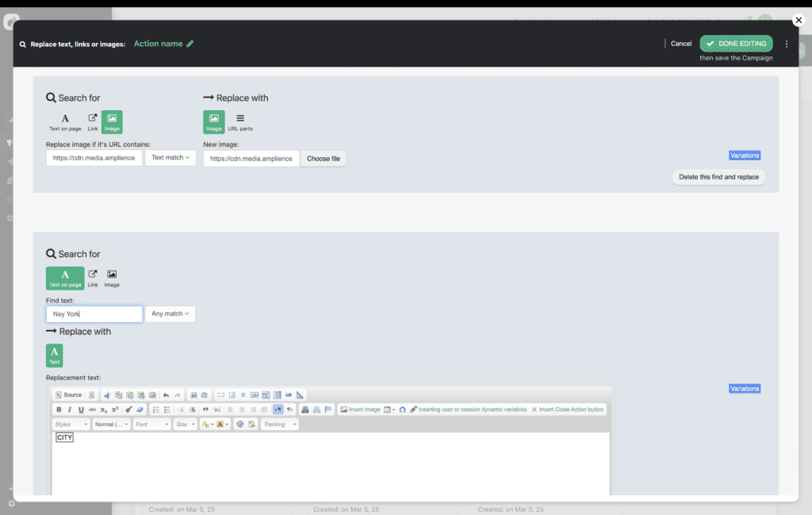
Task: Open the text color picker in editor
Action: pyautogui.click(x=206, y=425)
